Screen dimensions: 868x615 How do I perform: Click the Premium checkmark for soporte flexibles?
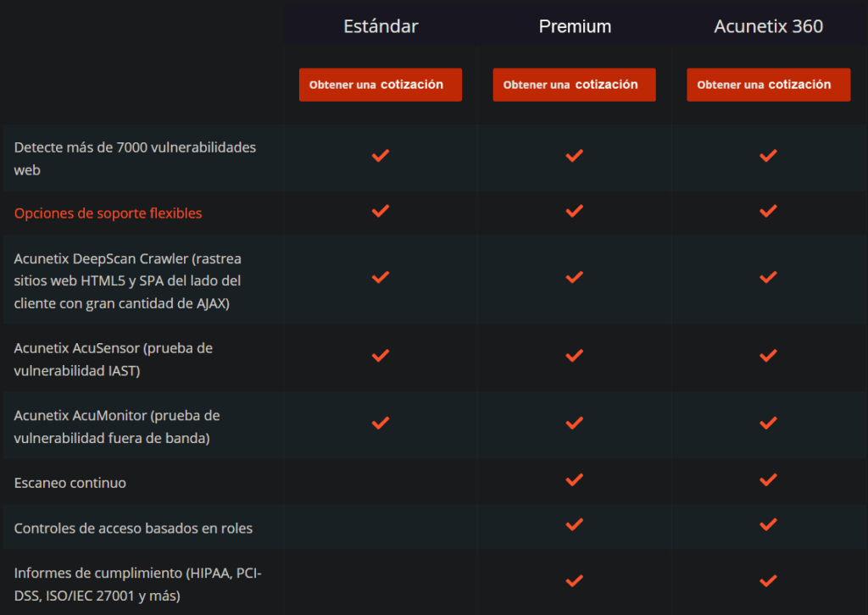click(575, 211)
